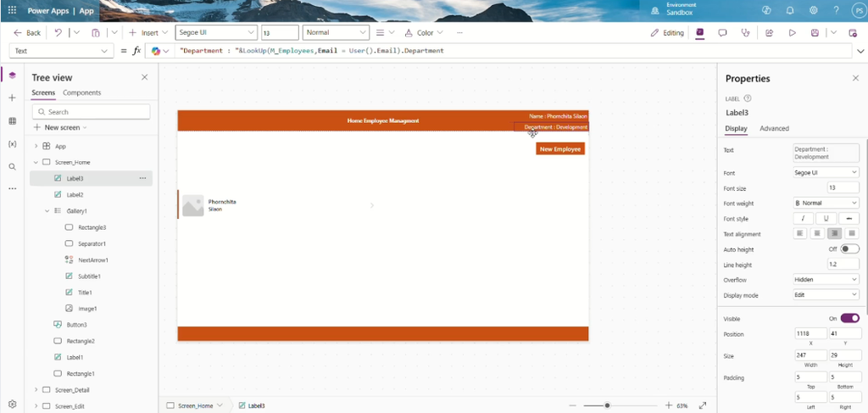The width and height of the screenshot is (868, 413).
Task: Open the Font weight dropdown in Properties
Action: [x=826, y=204]
